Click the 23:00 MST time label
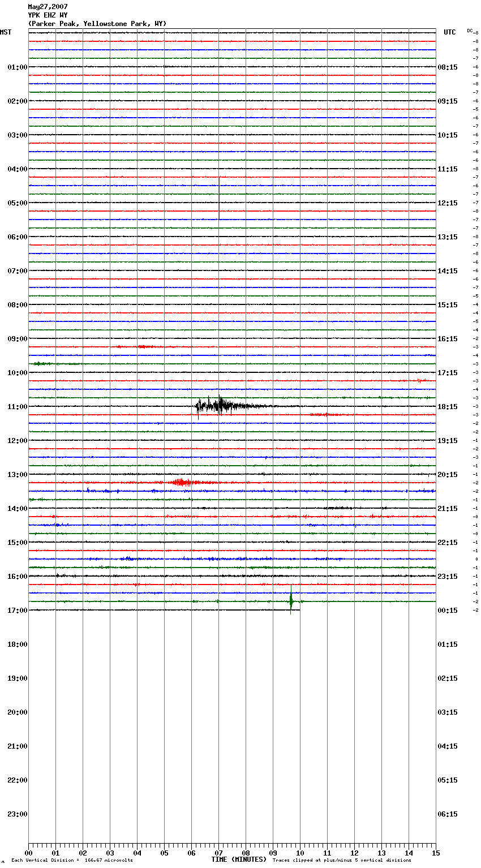 point(18,814)
